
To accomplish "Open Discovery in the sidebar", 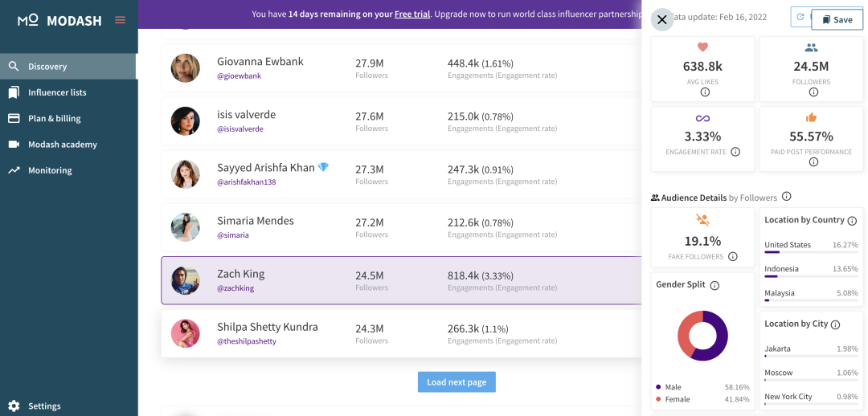I will click(x=47, y=67).
